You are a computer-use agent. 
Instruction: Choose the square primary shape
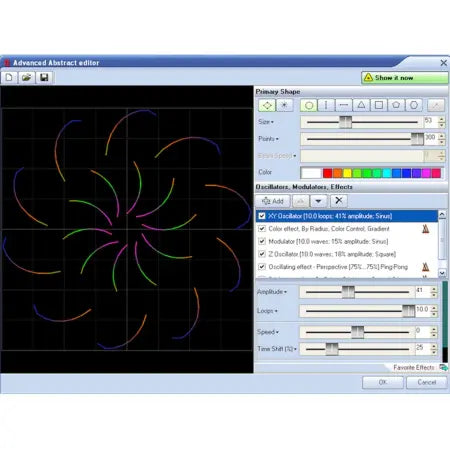[379, 105]
